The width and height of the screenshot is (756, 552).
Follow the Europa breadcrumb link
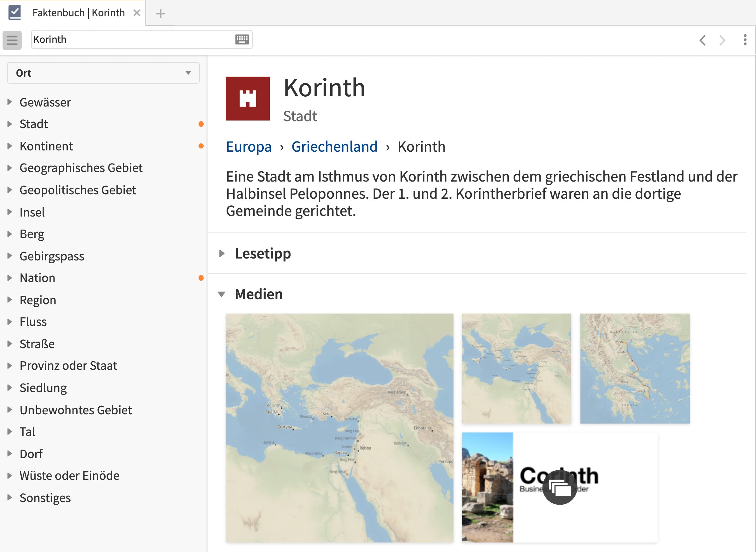(x=249, y=147)
